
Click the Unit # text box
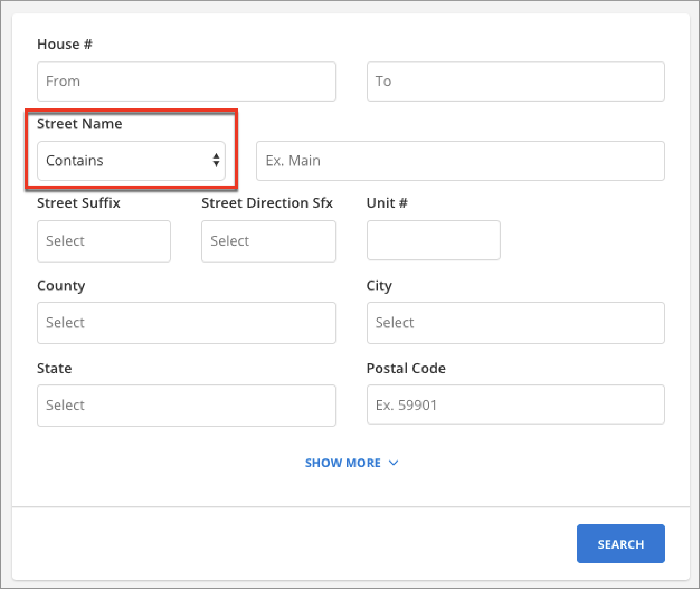coord(433,240)
